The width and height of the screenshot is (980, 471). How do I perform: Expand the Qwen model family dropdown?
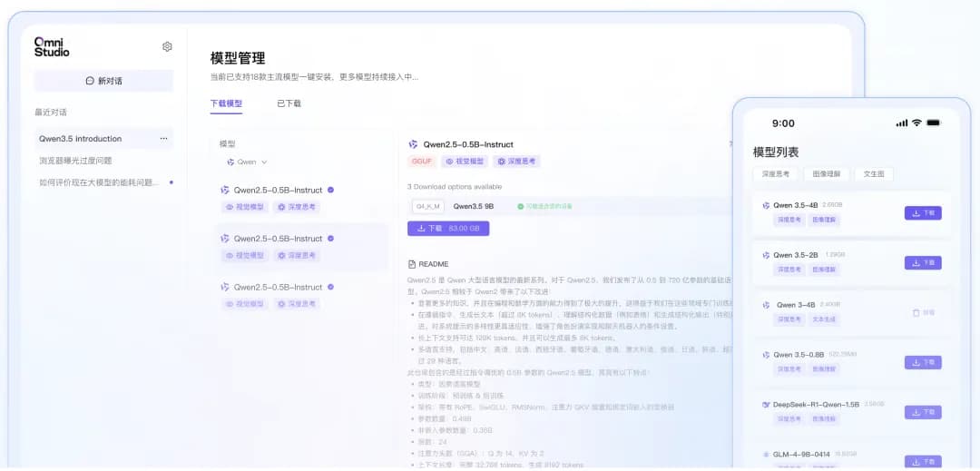pos(247,162)
